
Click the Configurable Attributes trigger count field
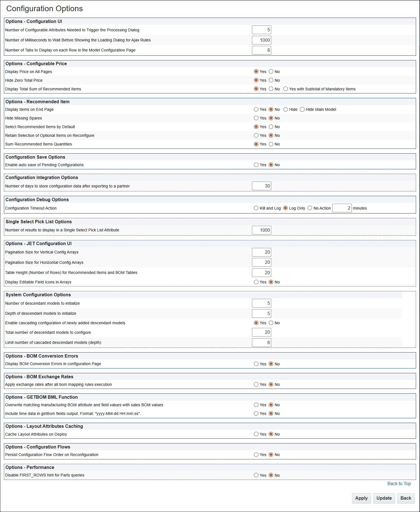point(261,30)
